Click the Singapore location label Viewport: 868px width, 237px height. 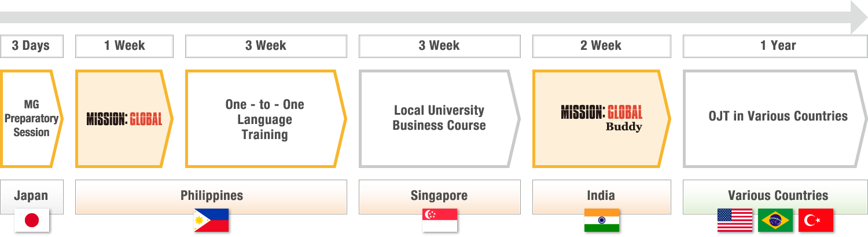click(x=439, y=196)
